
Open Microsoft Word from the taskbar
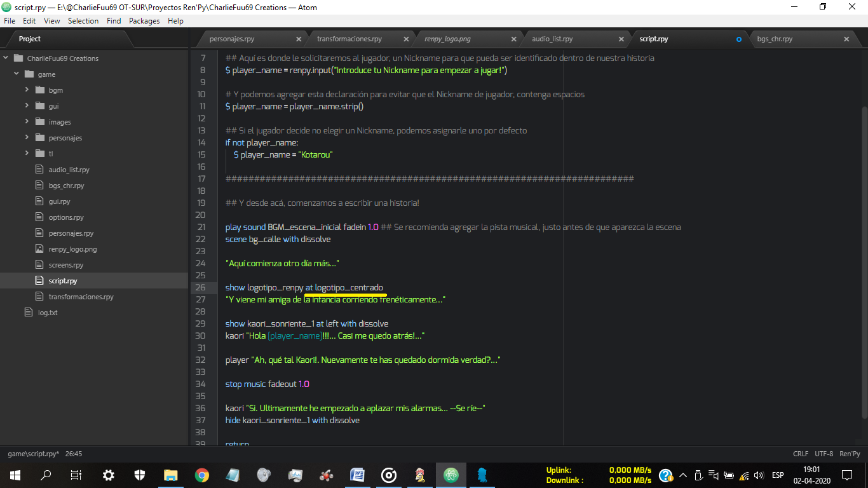pyautogui.click(x=357, y=475)
